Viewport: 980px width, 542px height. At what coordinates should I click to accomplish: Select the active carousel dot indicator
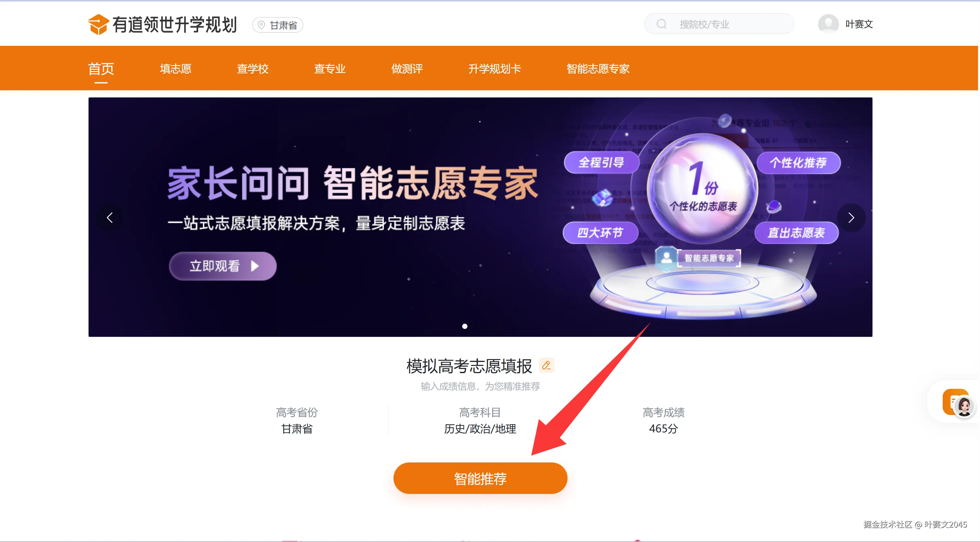pos(464,326)
